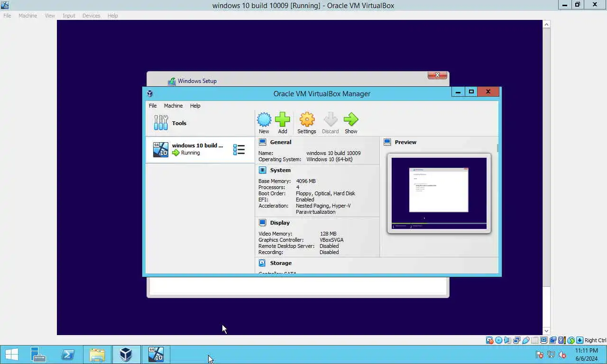Image resolution: width=607 pixels, height=364 pixels.
Task: Click the optical disk status bar icon
Action: (x=498, y=340)
